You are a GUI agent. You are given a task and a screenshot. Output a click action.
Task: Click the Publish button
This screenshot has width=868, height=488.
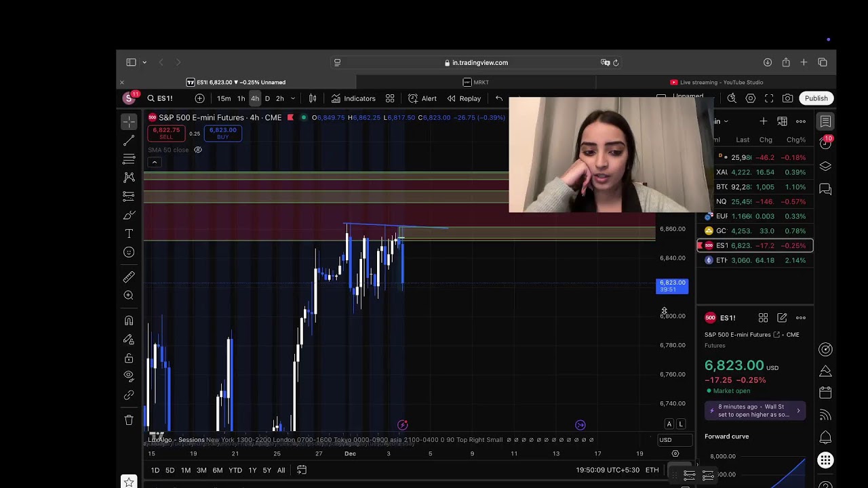tap(816, 98)
